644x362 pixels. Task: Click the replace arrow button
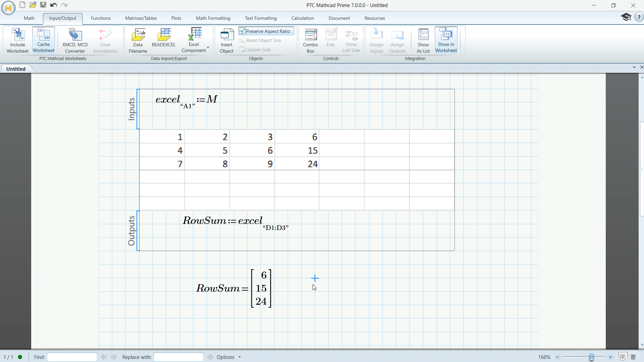click(210, 357)
